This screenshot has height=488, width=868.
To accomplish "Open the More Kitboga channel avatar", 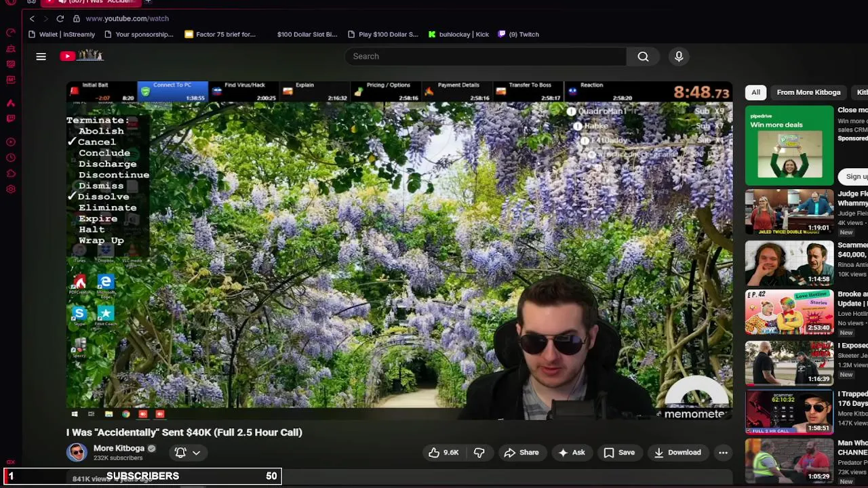I will click(x=77, y=452).
